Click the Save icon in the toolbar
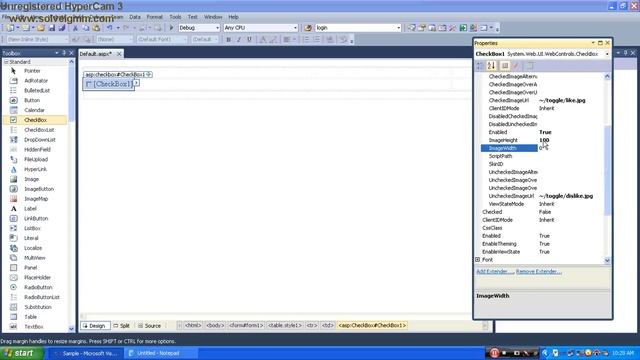This screenshot has width=640, height=360. [x=52, y=28]
